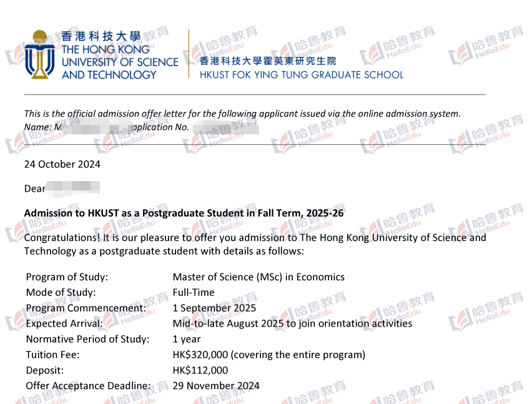532x404 pixels.
Task: Select the 'HK$112,000' deposit amount
Action: tap(200, 370)
